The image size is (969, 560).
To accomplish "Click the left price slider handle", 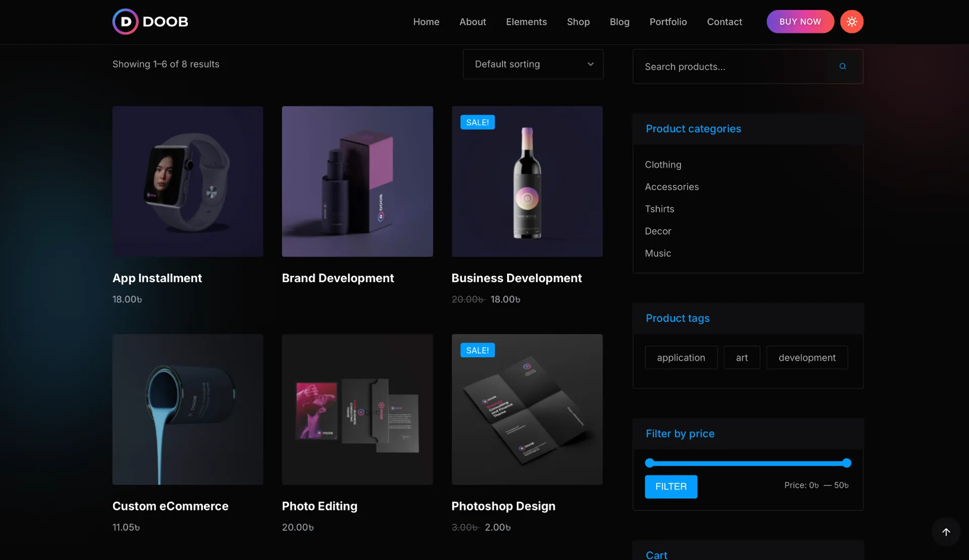I will (x=650, y=463).
